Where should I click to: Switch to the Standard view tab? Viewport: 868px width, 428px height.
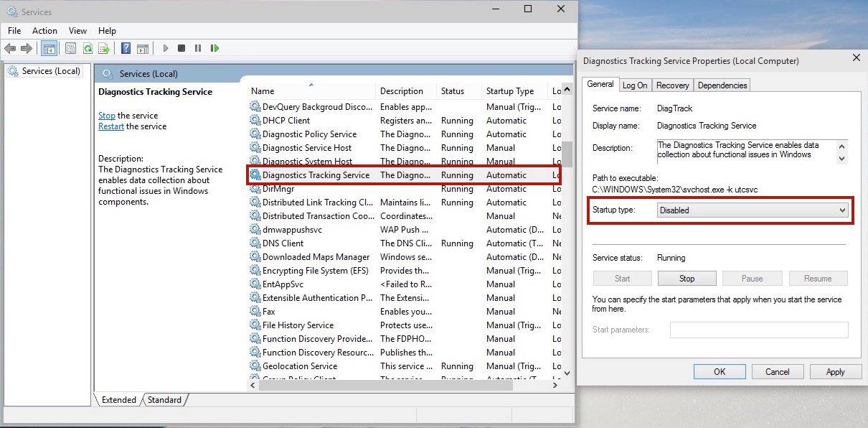coord(164,400)
